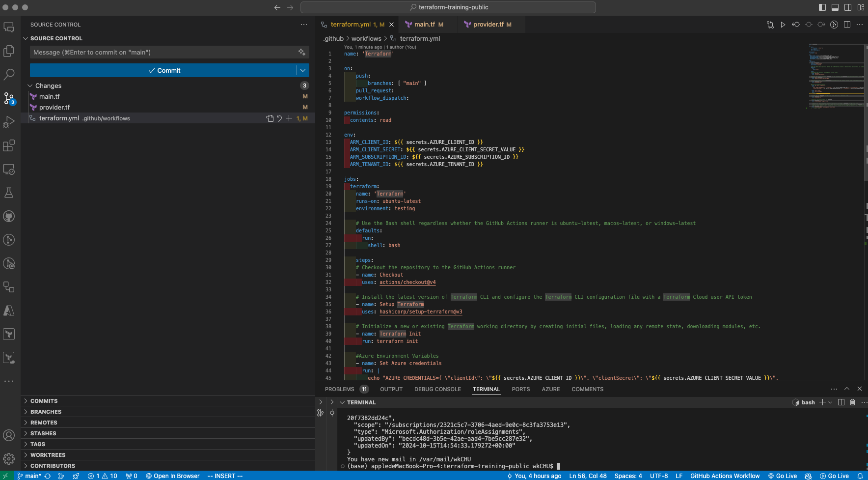This screenshot has height=480, width=868.
Task: Open the Azure panel tab
Action: point(551,389)
